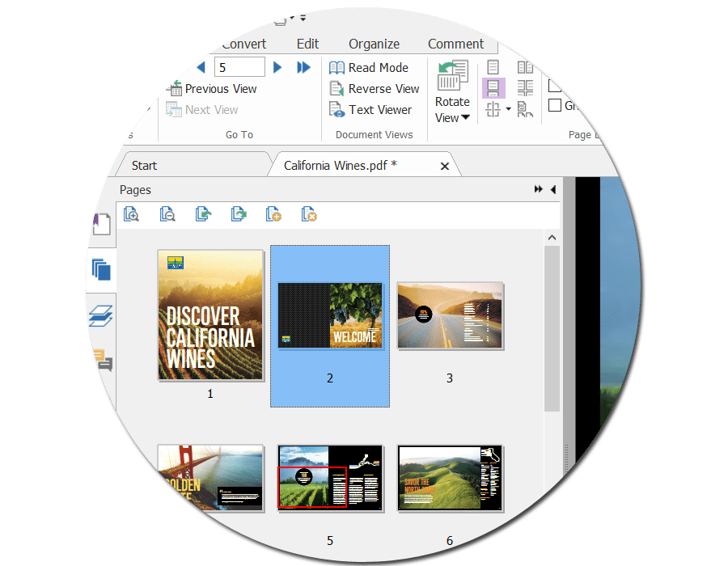Reduce page thumbnails

(x=167, y=214)
